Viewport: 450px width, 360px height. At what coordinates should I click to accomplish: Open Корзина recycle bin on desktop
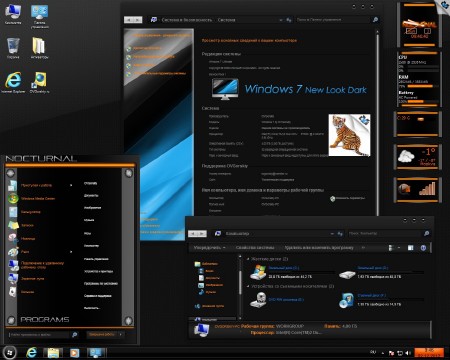pyautogui.click(x=13, y=48)
